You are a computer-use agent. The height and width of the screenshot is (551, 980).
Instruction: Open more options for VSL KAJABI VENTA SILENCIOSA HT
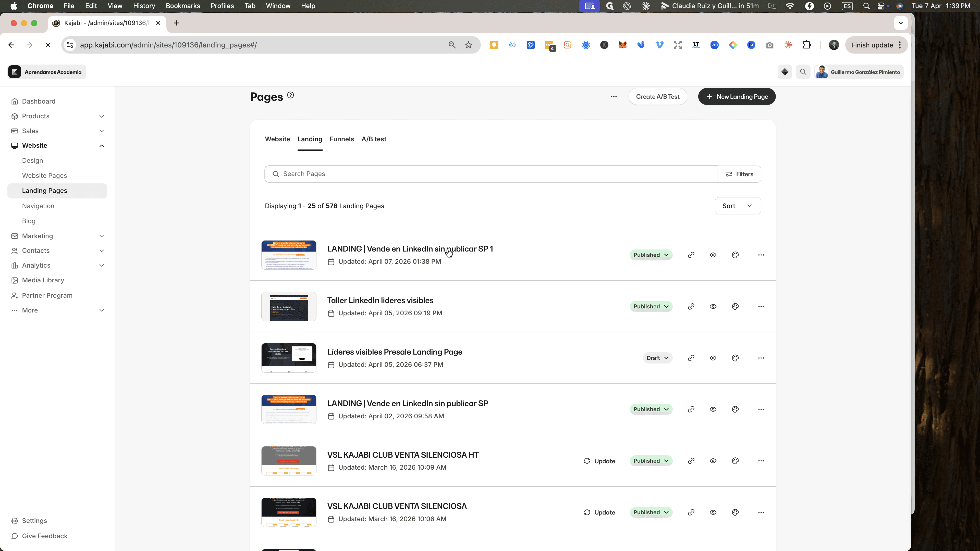[x=761, y=461]
